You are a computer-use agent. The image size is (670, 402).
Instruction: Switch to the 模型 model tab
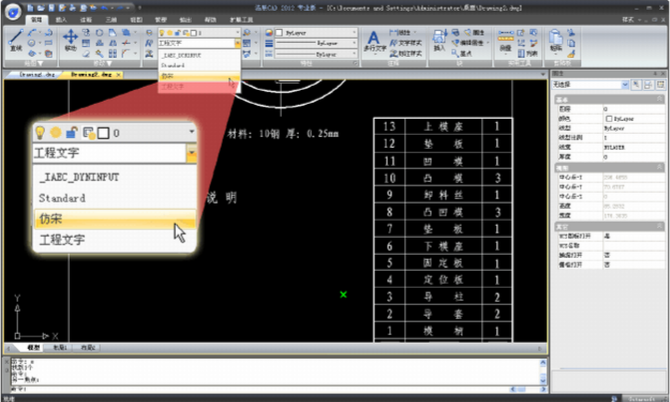tap(33, 348)
